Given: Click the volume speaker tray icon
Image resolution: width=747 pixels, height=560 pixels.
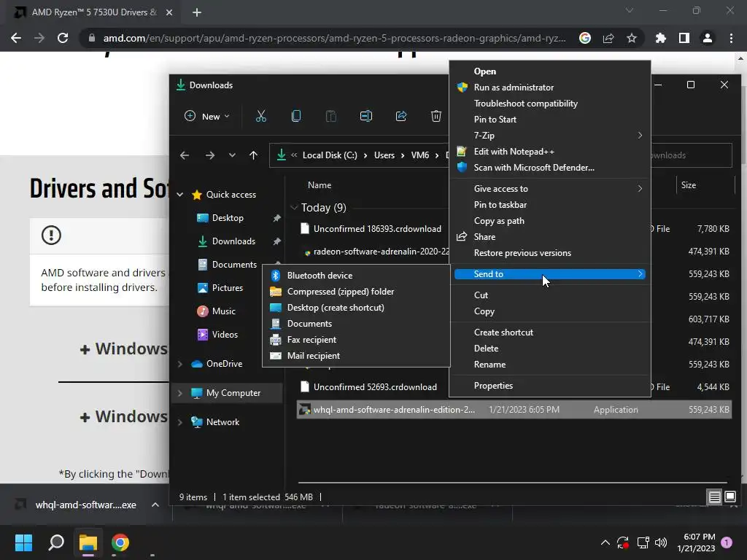Looking at the screenshot, I should [x=661, y=542].
